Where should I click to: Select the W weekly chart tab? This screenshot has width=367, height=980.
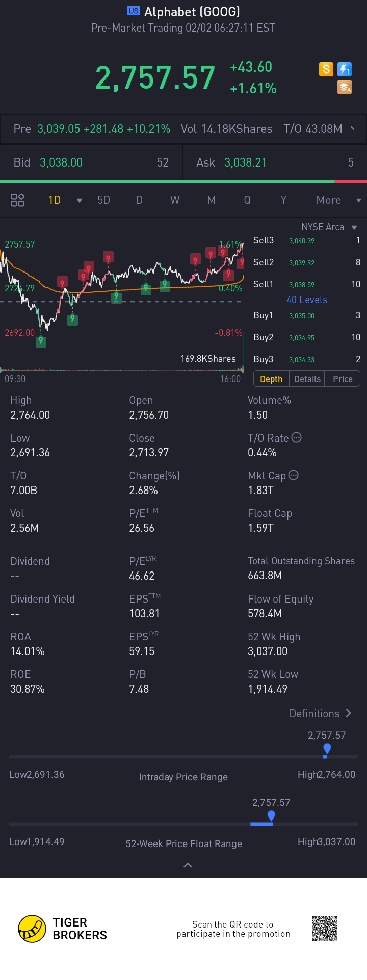click(x=175, y=200)
